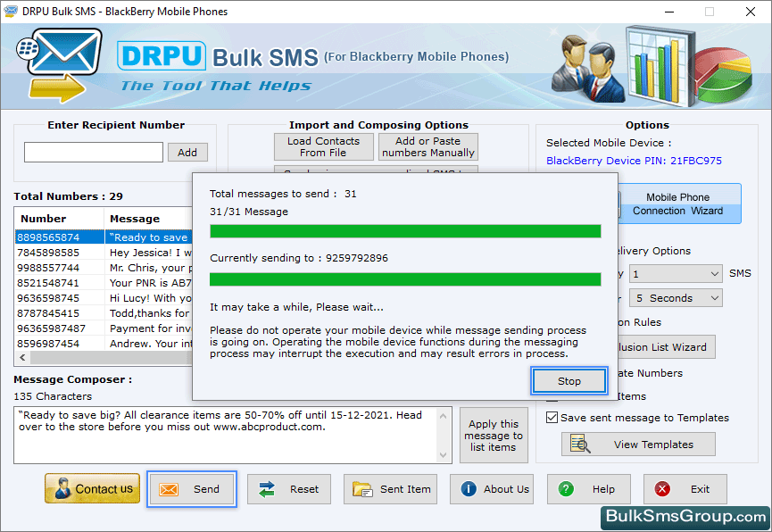Click the app icon in title bar
Viewport: 772px width, 532px height.
pyautogui.click(x=11, y=11)
